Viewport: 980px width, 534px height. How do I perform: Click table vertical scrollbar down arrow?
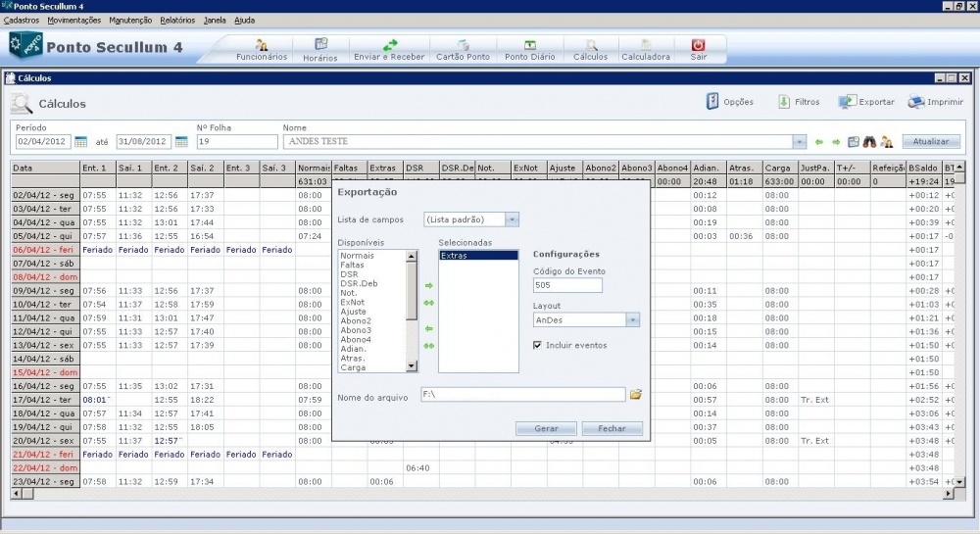[x=959, y=482]
